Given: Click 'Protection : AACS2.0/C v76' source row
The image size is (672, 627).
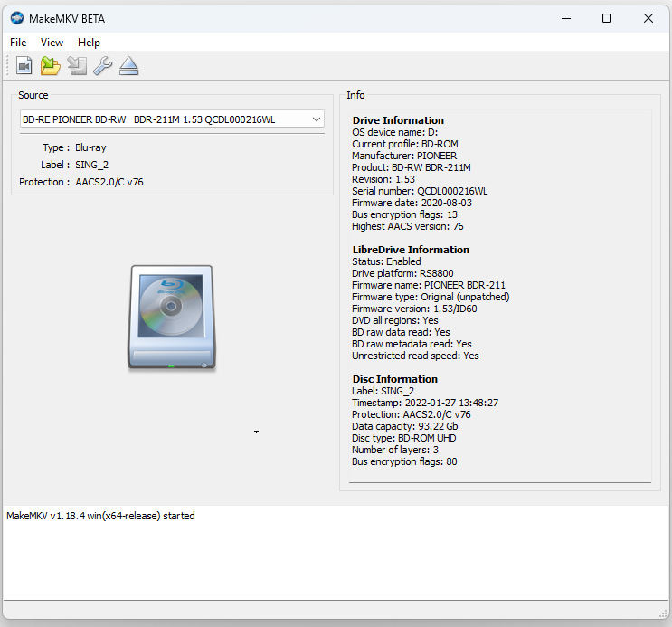Looking at the screenshot, I should click(x=81, y=182).
